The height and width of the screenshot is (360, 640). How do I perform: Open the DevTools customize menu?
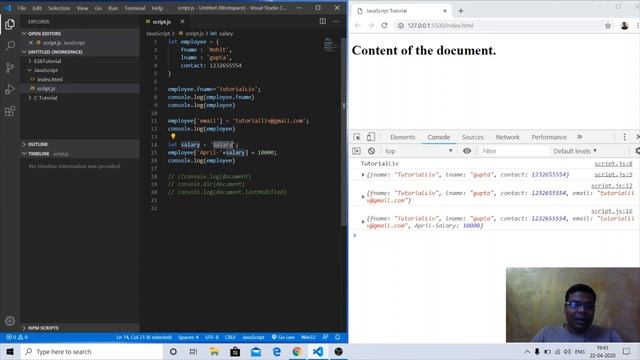click(624, 137)
